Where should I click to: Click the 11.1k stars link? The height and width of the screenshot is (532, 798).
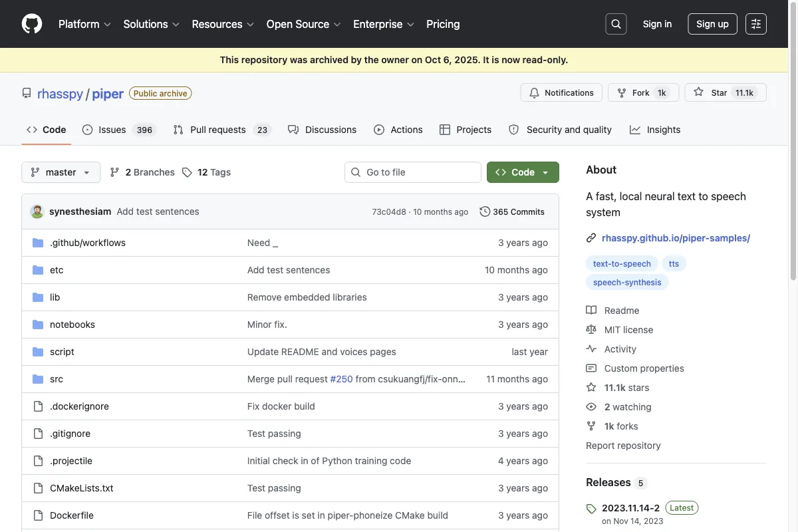click(618, 388)
